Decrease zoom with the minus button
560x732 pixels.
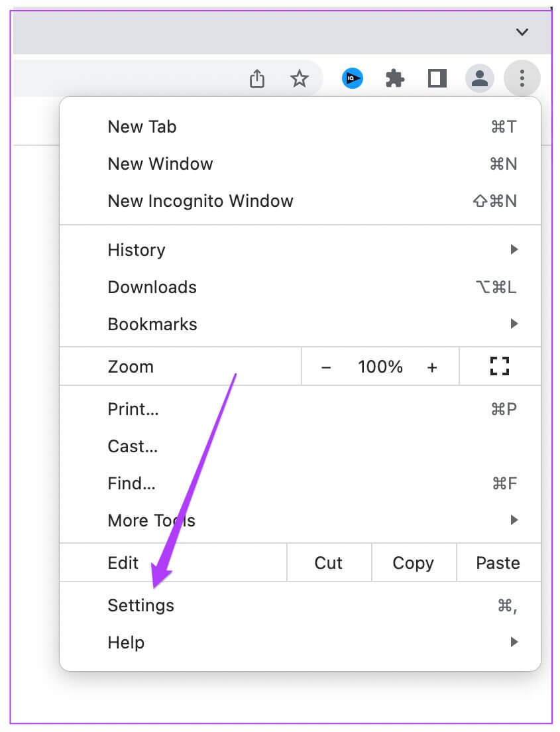click(x=326, y=367)
